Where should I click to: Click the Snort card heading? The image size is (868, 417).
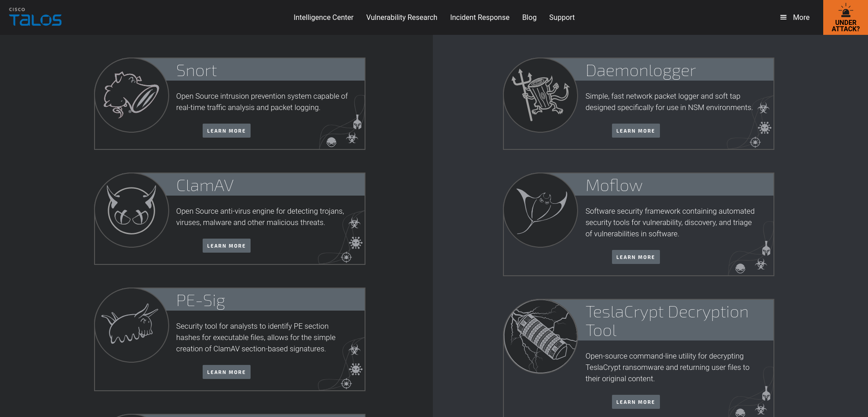196,71
